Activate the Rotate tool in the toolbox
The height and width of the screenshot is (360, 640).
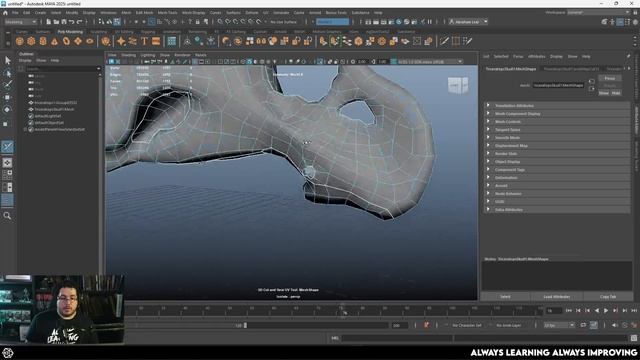(7, 109)
